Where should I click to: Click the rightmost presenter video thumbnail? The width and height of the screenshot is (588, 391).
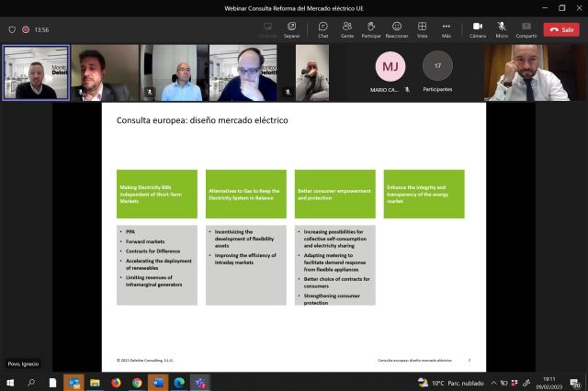[x=526, y=73]
